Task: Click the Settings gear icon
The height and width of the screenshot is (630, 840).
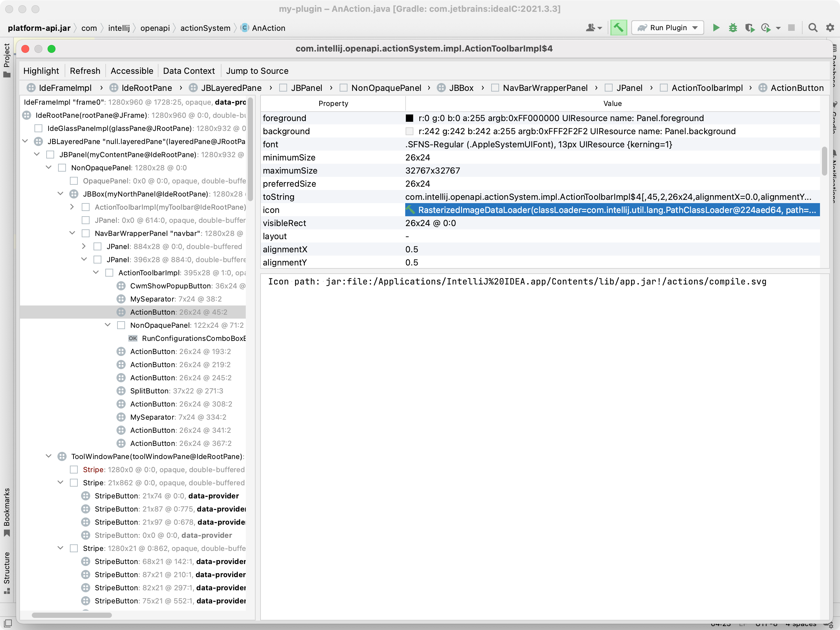Action: coord(829,28)
